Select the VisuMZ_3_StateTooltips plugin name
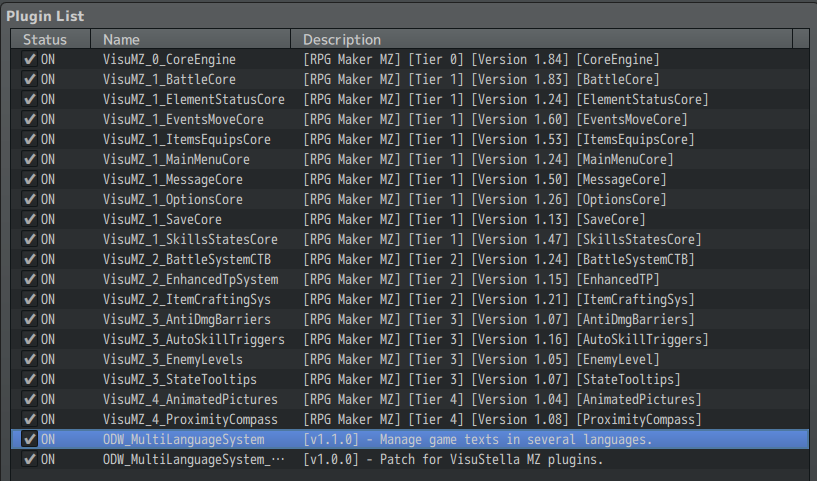The image size is (817, 481). 180,379
